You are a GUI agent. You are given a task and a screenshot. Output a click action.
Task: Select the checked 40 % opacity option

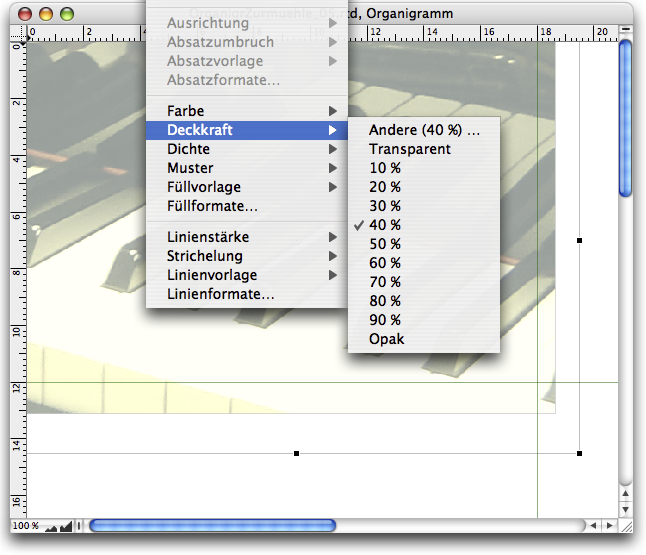[384, 225]
